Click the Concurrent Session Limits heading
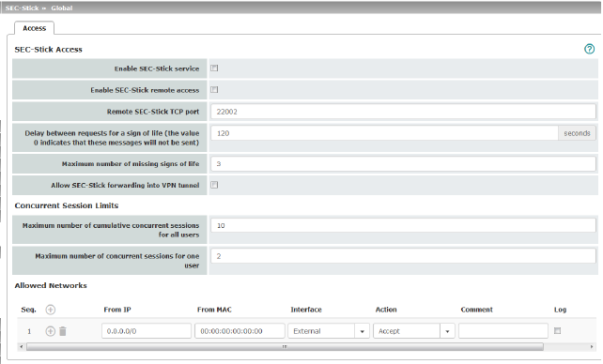Image resolution: width=603 pixels, height=364 pixels. (67, 205)
